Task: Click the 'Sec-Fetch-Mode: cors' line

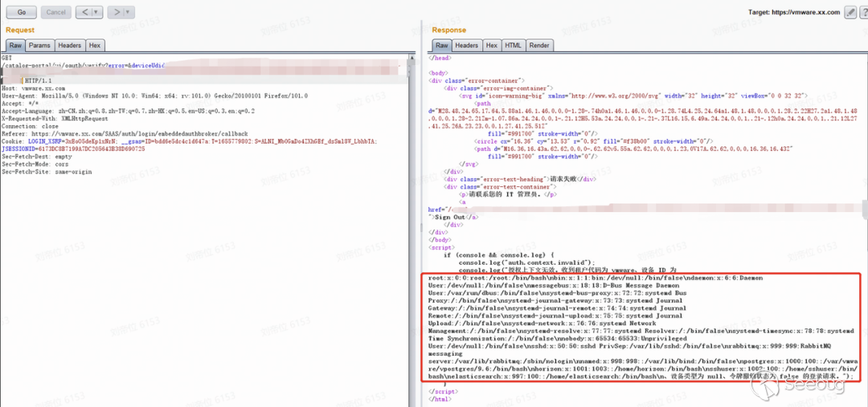Action: tap(35, 165)
